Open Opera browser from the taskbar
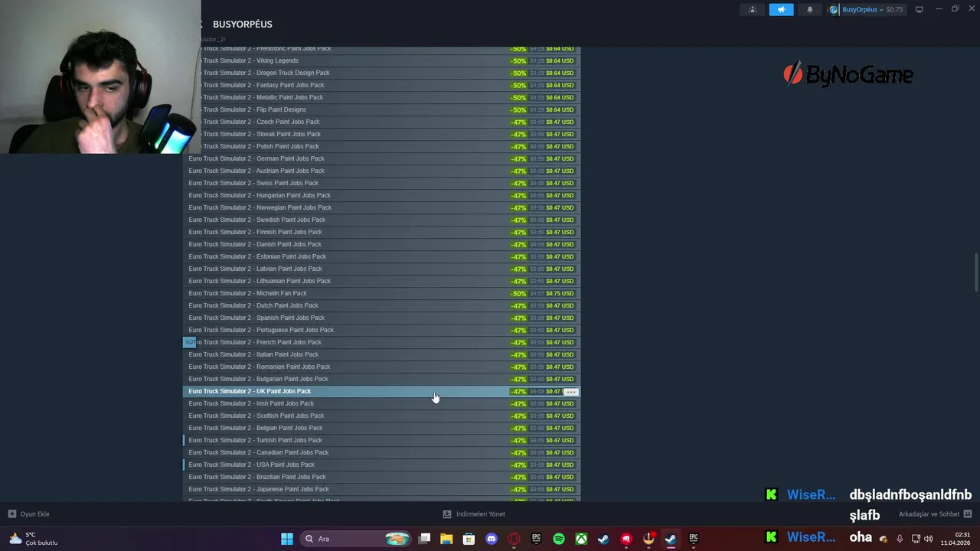 (x=514, y=539)
